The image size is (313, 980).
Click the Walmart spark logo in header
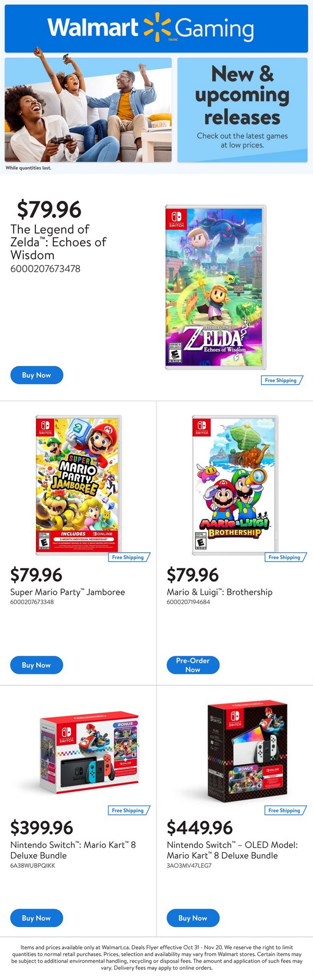coord(157,27)
